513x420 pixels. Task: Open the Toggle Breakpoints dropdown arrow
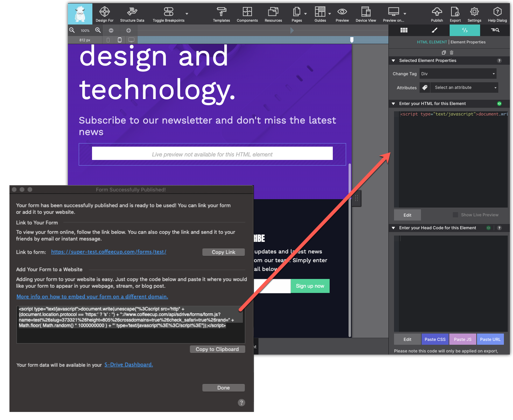click(x=187, y=14)
